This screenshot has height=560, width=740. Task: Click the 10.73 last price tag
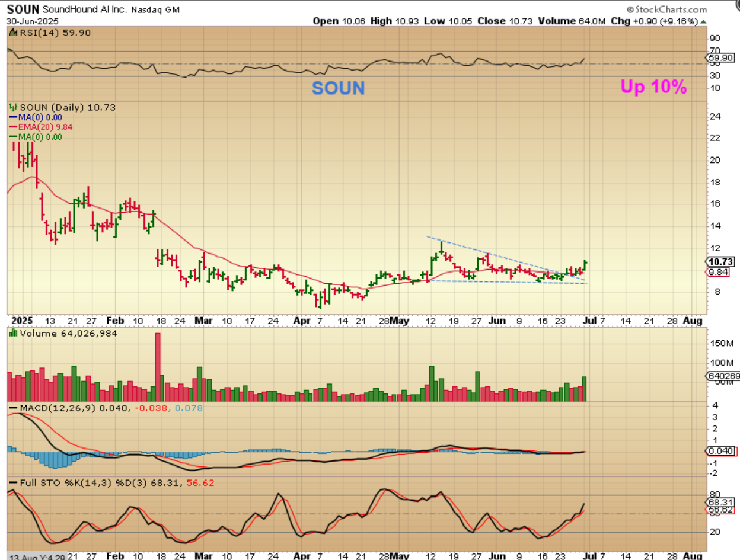(x=721, y=262)
